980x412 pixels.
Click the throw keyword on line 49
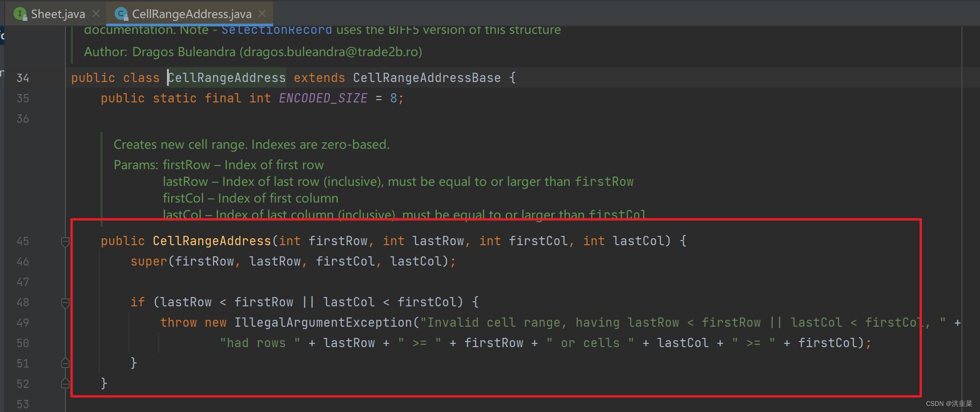[x=179, y=323]
